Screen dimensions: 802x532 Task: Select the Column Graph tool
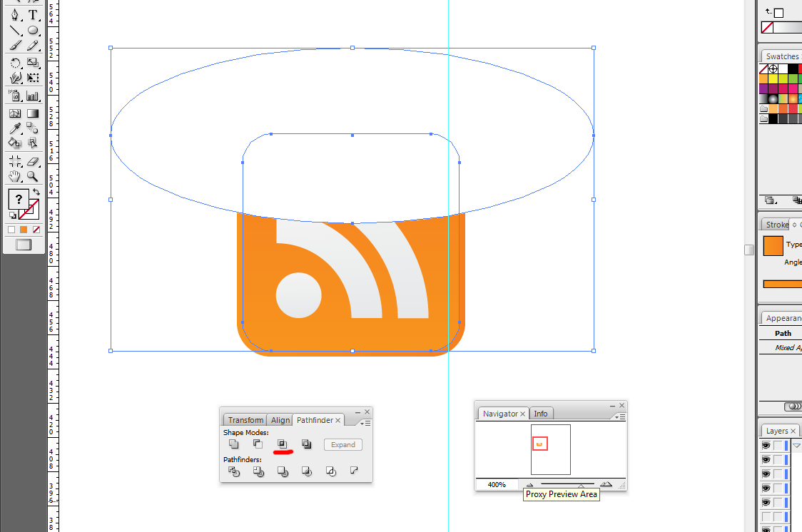pos(33,96)
